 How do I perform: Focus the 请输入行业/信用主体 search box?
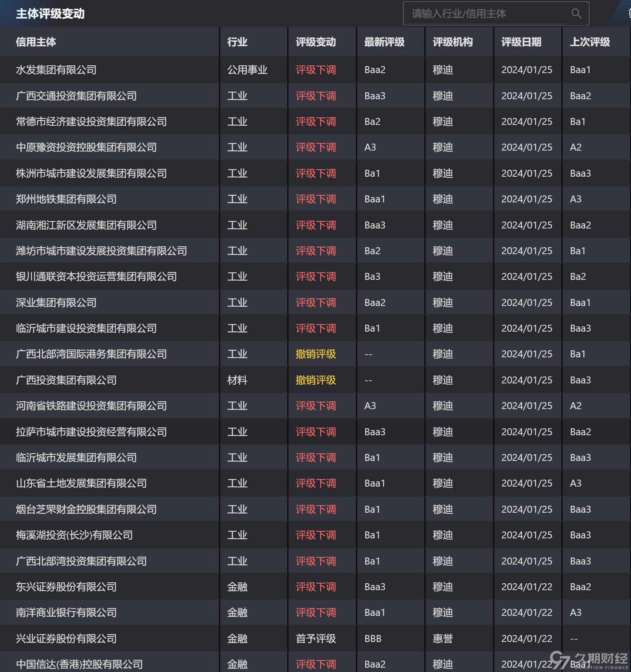tap(496, 13)
